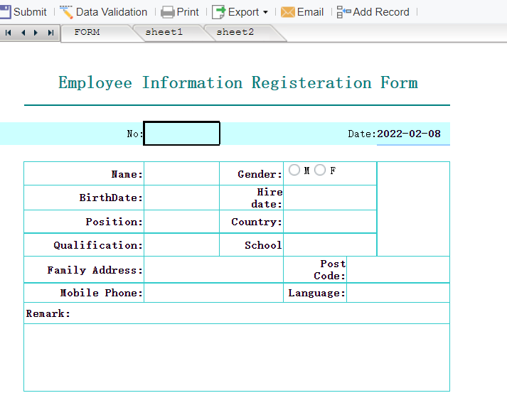507x420 pixels.
Task: Go to the last sheet arrow
Action: pyautogui.click(x=50, y=33)
